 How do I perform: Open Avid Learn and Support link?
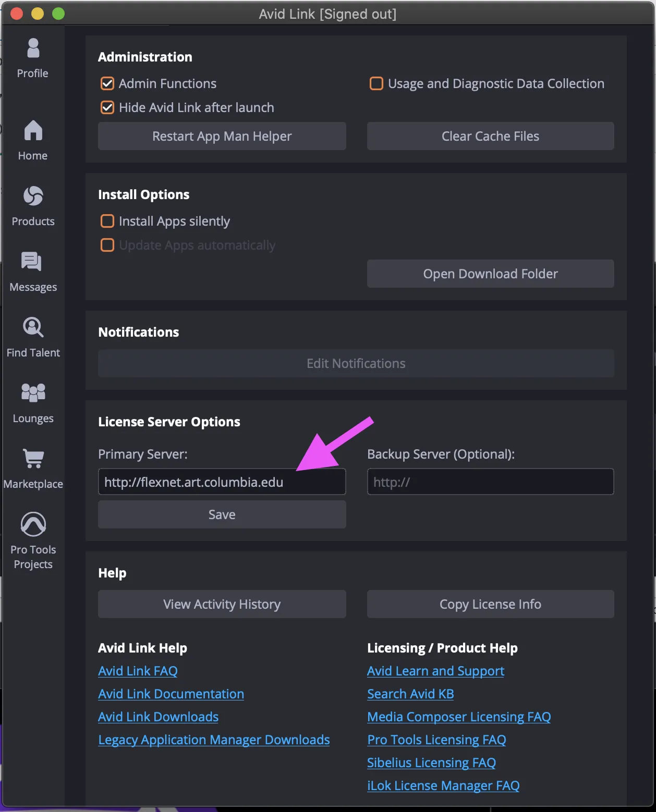[435, 671]
